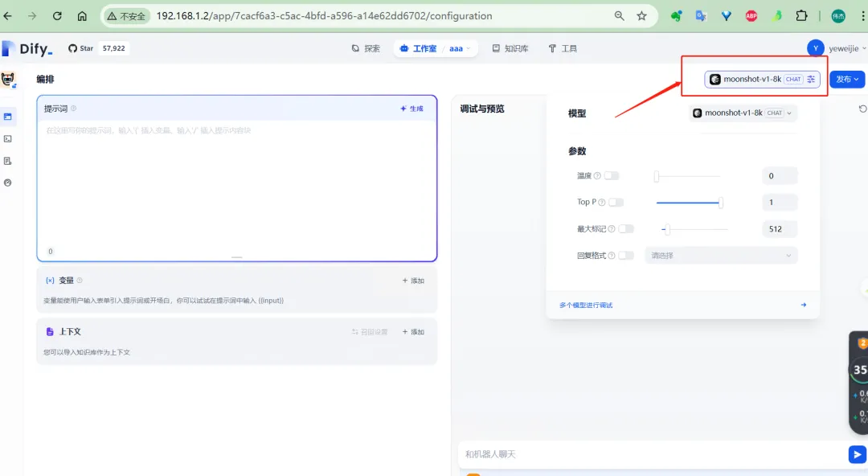The width and height of the screenshot is (868, 476).
Task: Open the moonshot-v1-8k model dropdown in panel
Action: coord(743,113)
